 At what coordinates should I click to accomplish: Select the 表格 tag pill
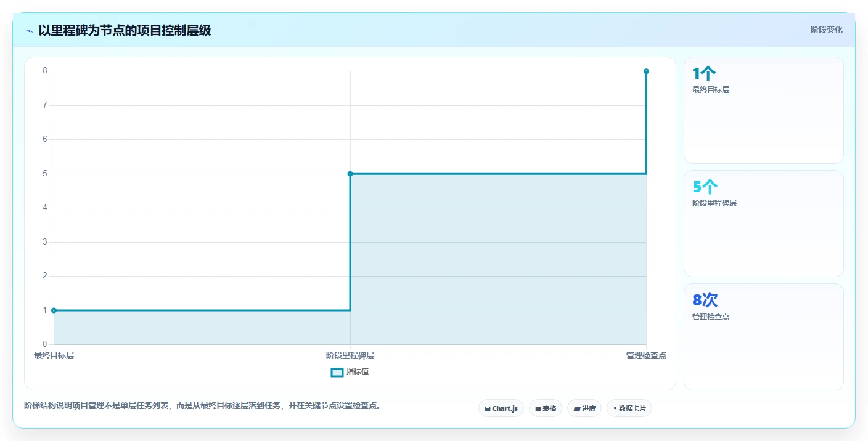click(545, 408)
